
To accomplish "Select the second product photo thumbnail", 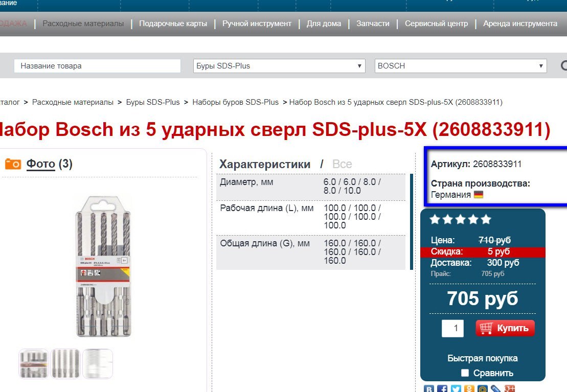I will (x=65, y=363).
